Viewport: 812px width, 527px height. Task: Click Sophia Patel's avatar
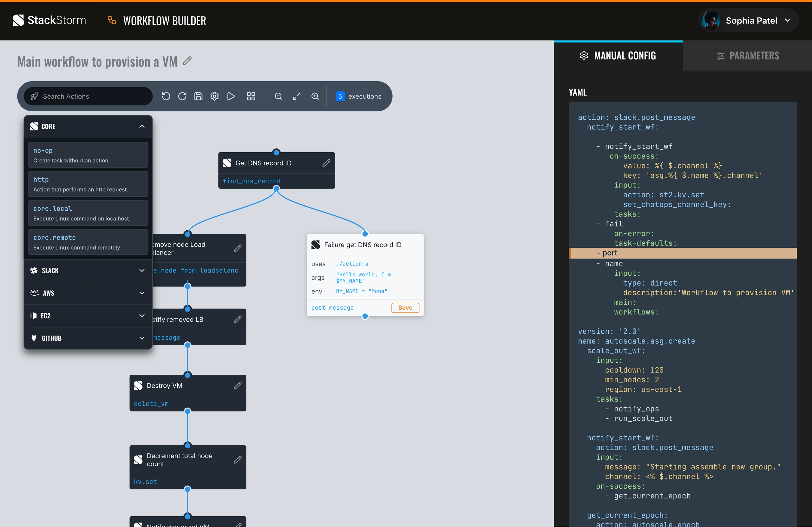tap(711, 21)
